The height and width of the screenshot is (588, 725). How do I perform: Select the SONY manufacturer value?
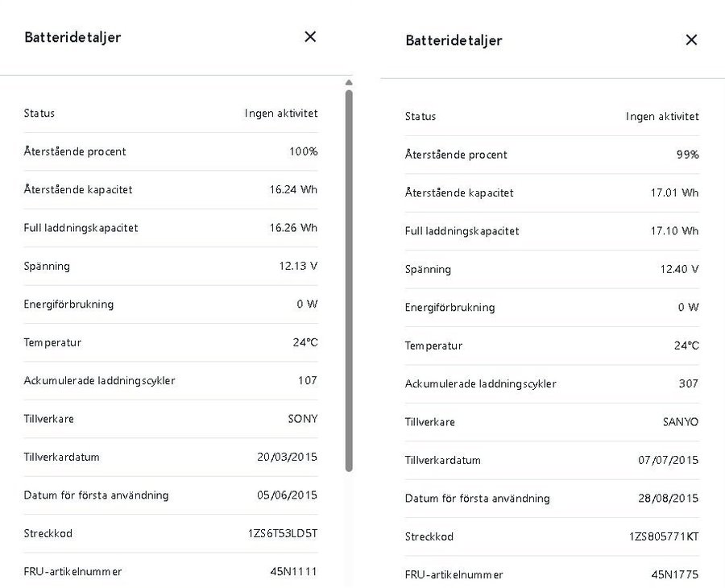[x=303, y=419]
